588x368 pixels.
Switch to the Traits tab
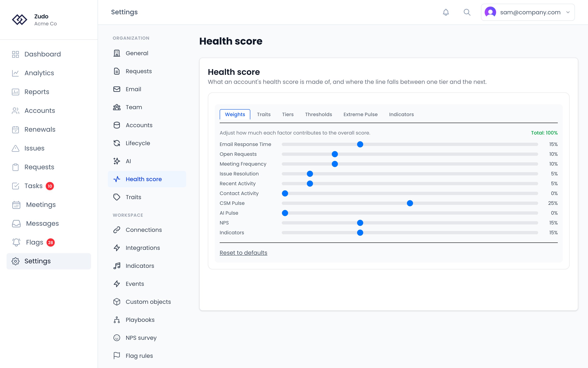(x=264, y=114)
